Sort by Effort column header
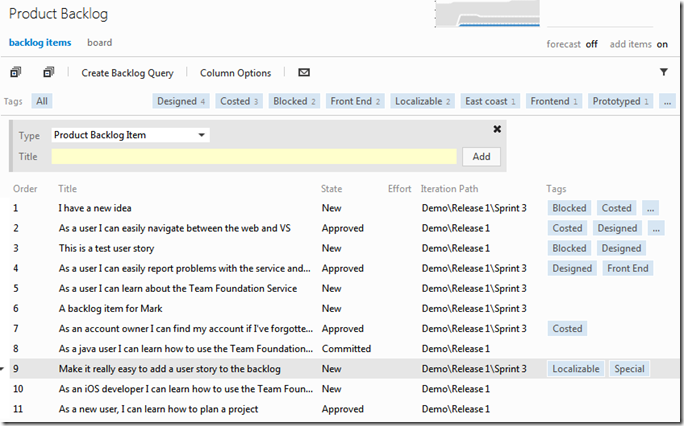This screenshot has height=426, width=684. tap(400, 189)
